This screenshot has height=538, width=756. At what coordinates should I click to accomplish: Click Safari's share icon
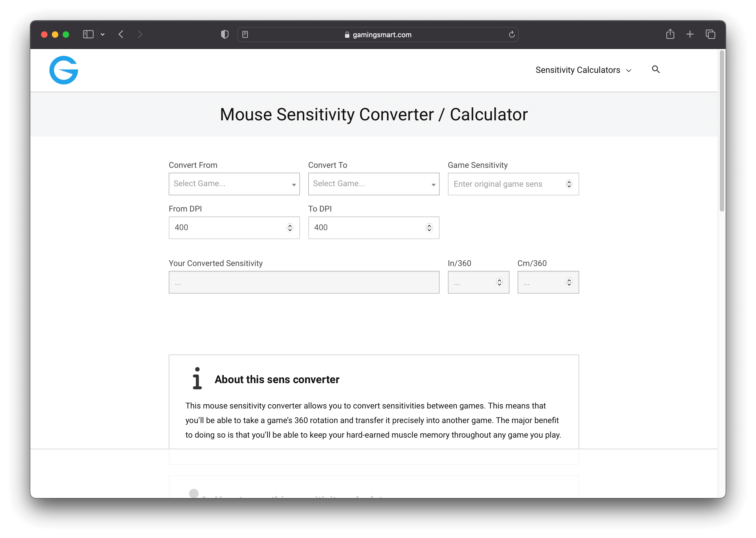(670, 34)
